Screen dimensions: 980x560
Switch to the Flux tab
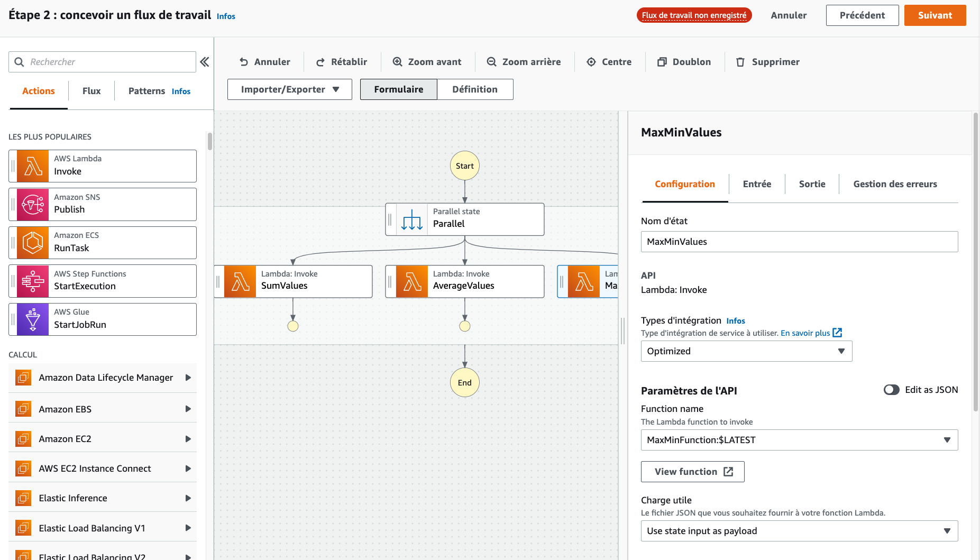(x=91, y=91)
